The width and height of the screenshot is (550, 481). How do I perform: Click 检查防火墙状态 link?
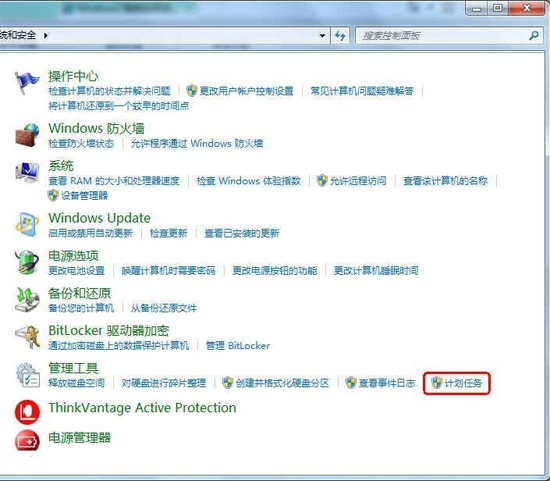[x=81, y=143]
